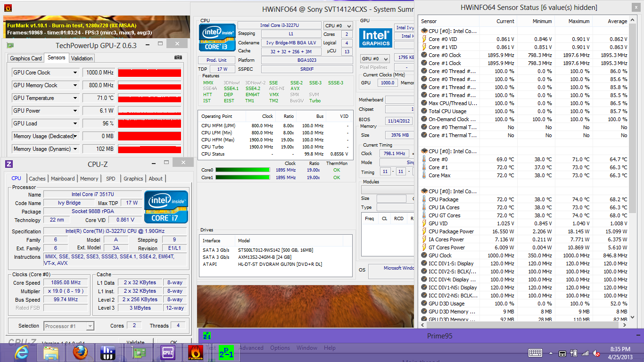Click the Intel Graphics logo in HWiNFO64
This screenshot has height=362, width=644.
(376, 38)
